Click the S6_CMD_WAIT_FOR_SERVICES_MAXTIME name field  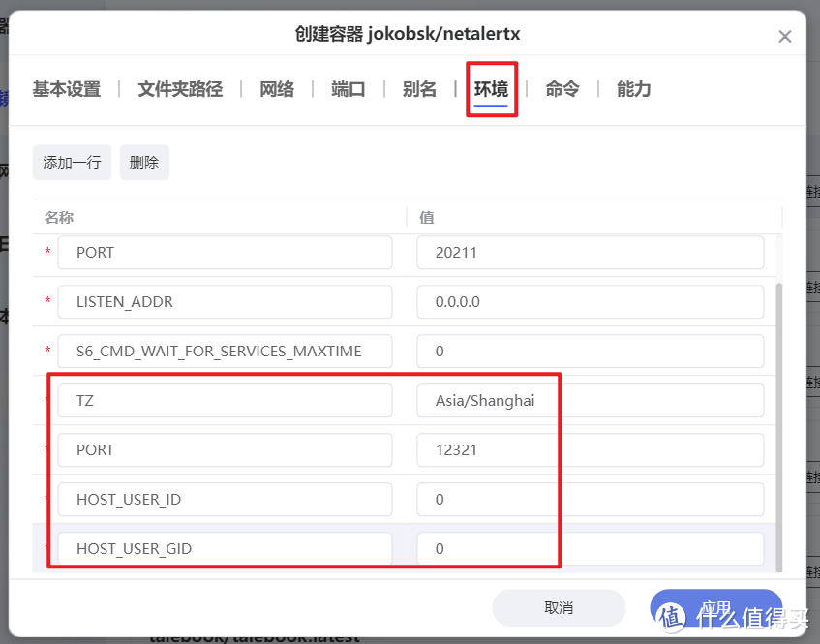pyautogui.click(x=225, y=351)
